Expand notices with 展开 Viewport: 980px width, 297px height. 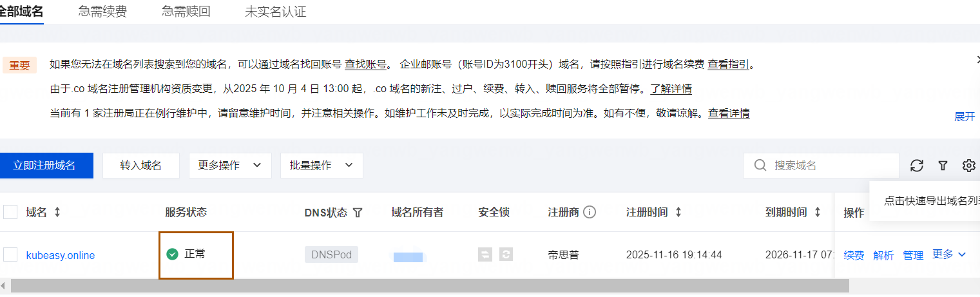point(965,117)
